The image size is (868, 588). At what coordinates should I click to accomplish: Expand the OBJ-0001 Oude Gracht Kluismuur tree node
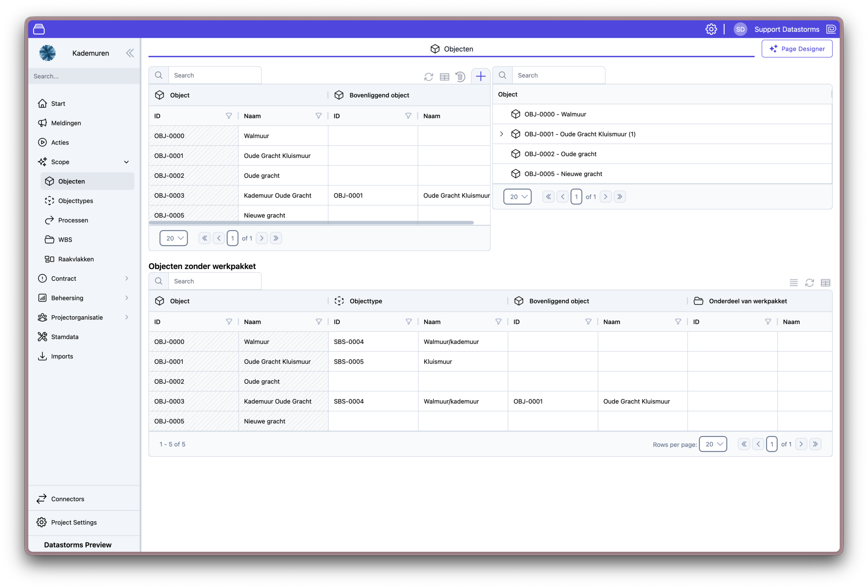[501, 134]
